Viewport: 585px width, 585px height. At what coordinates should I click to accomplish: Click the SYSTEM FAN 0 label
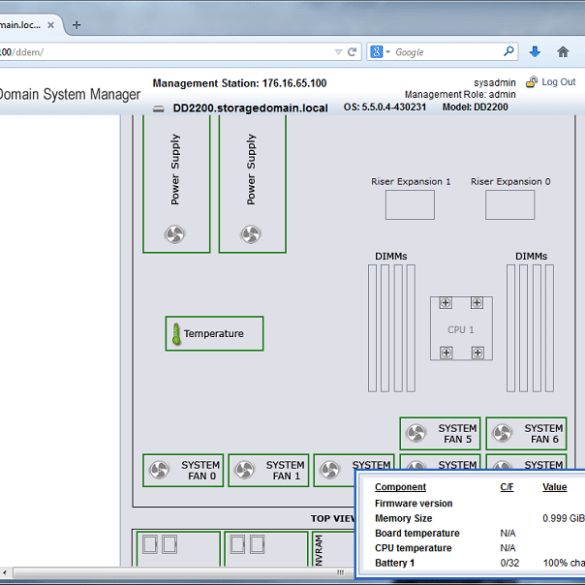200,470
